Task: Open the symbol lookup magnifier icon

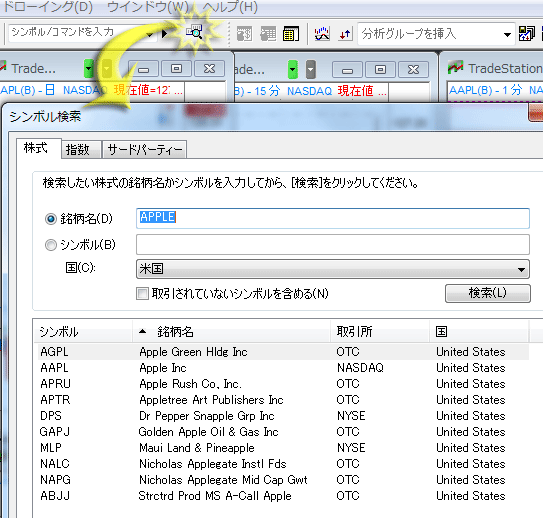Action: tap(194, 32)
